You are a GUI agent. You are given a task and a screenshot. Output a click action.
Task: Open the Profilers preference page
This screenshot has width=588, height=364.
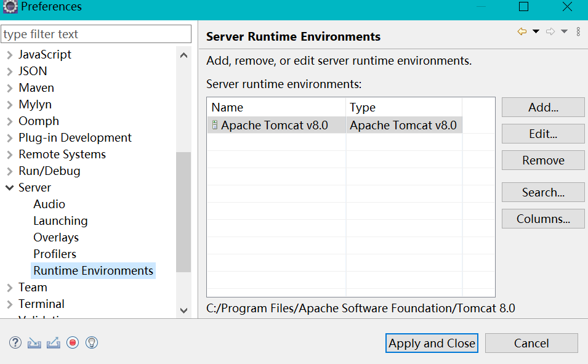[55, 254]
